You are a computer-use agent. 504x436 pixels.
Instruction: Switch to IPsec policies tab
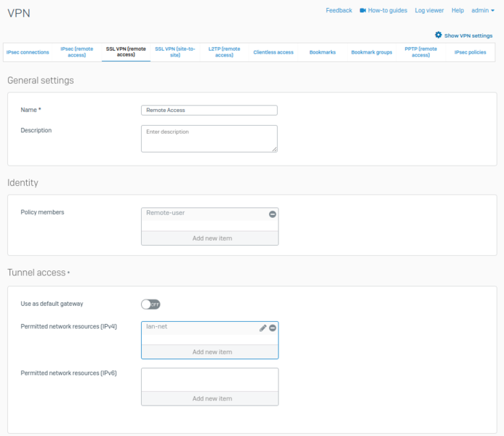[x=471, y=52]
